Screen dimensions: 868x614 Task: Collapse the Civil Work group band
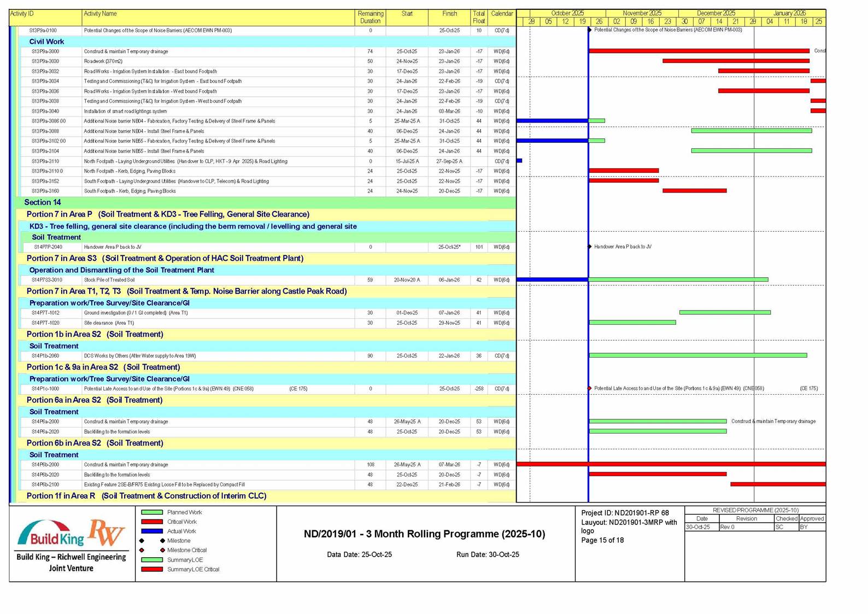[46, 42]
